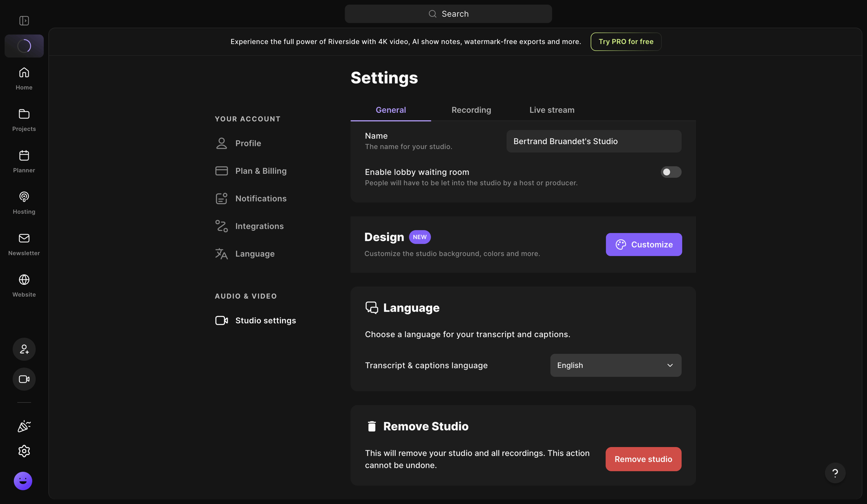The width and height of the screenshot is (867, 504).
Task: Click the Language section heading text
Action: [411, 308]
